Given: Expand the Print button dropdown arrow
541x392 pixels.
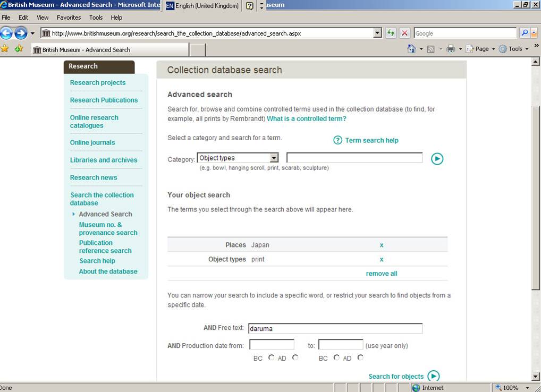Looking at the screenshot, I should (460, 49).
